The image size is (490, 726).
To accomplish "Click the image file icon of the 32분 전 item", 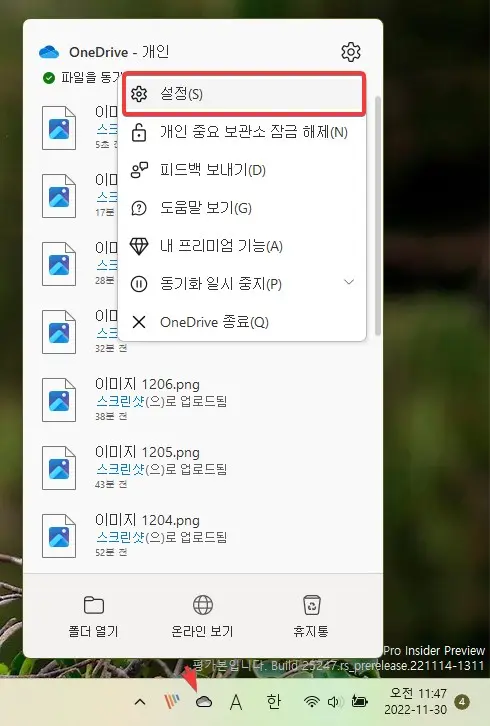I will [x=59, y=332].
